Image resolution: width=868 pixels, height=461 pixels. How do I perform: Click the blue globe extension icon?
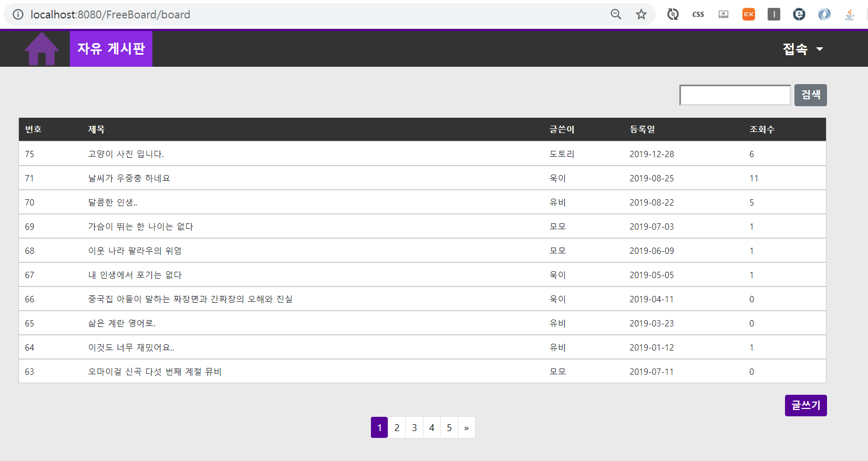tap(824, 14)
